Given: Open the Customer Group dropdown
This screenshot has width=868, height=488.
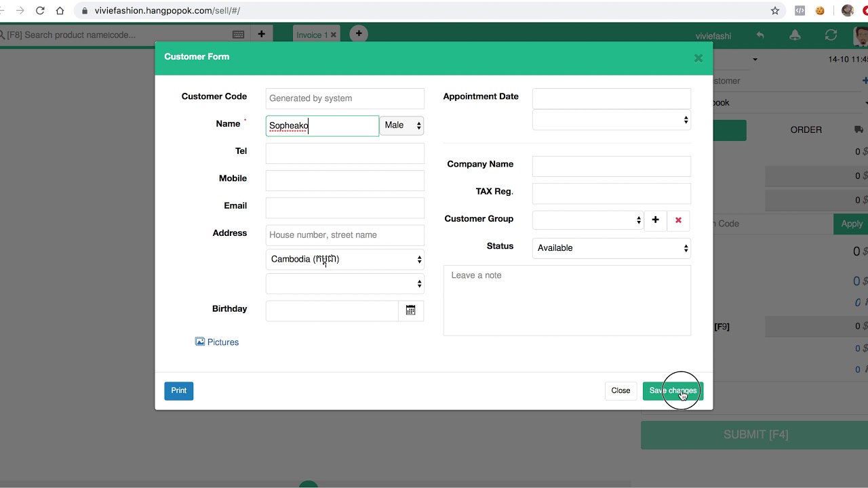Looking at the screenshot, I should pos(587,220).
